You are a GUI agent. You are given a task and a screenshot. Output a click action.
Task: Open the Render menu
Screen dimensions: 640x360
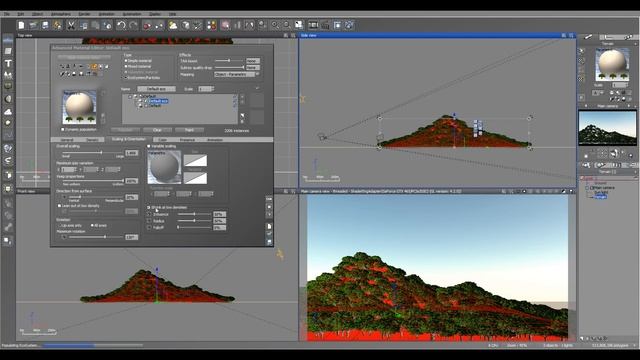click(84, 14)
